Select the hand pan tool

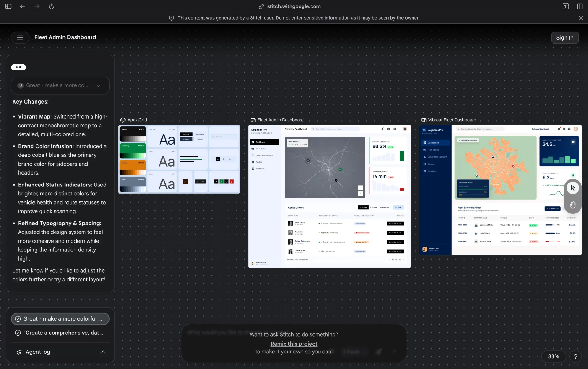573,205
